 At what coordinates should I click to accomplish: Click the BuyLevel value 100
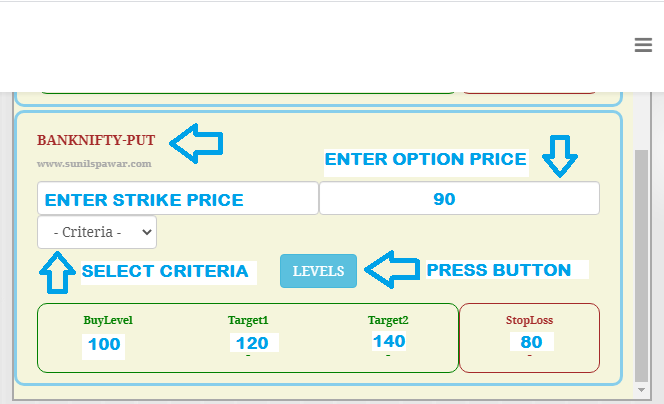104,345
